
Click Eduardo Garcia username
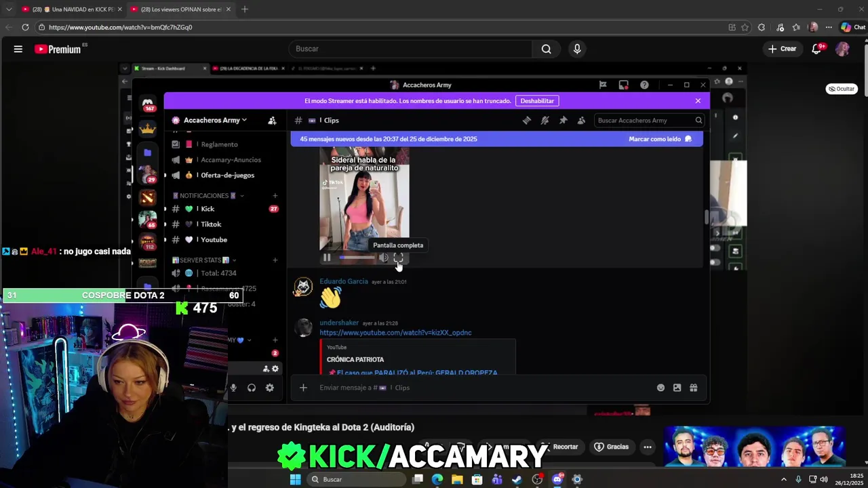[344, 281]
